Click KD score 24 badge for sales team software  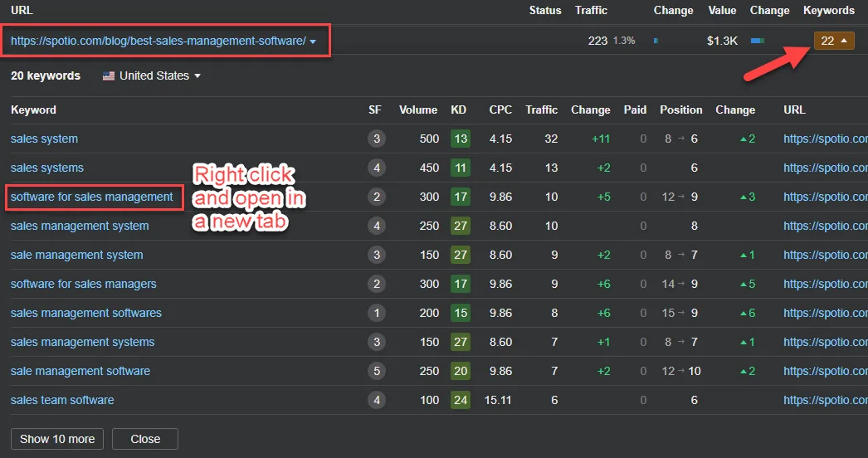(461, 400)
